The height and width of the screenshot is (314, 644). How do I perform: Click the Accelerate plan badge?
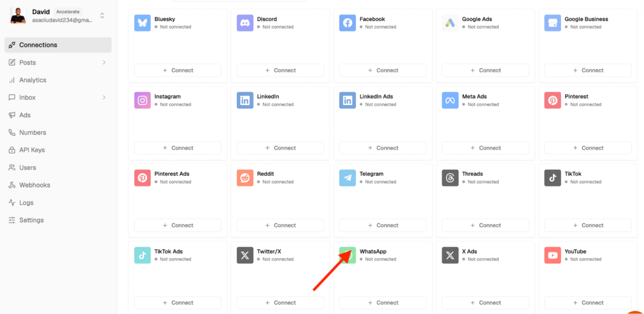click(68, 12)
